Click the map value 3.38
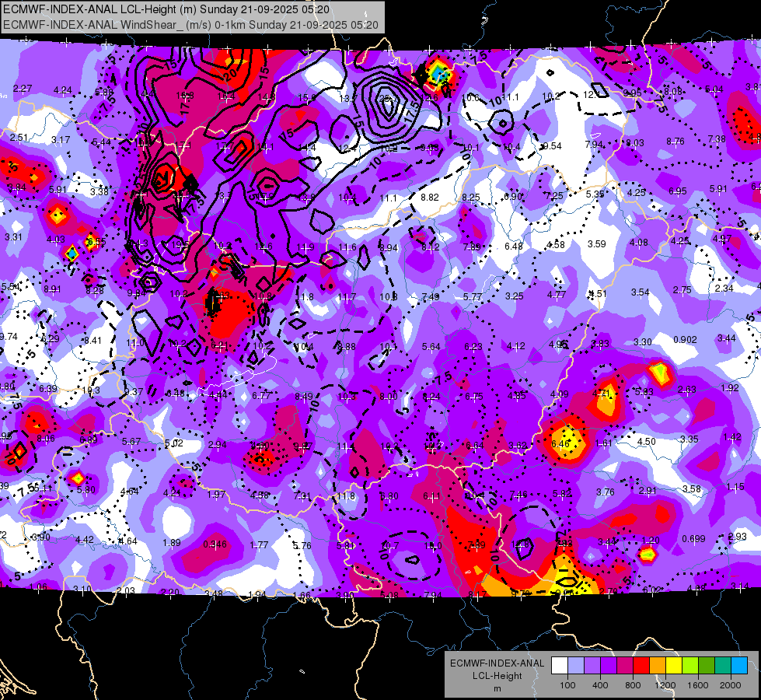 click(x=99, y=191)
